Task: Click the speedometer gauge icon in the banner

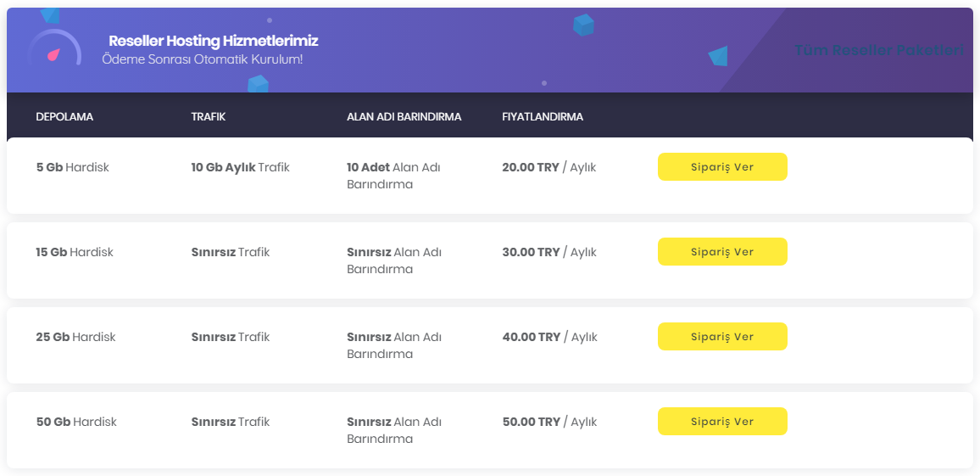Action: point(54,48)
